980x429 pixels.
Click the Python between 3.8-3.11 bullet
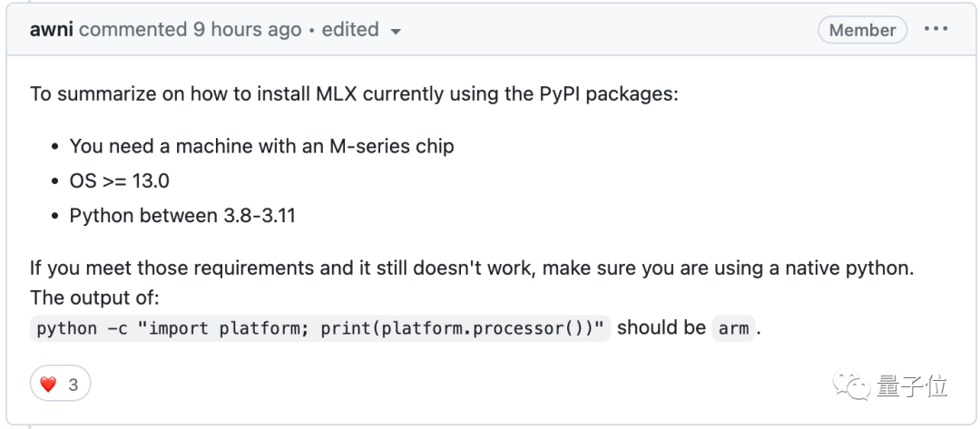(x=182, y=216)
